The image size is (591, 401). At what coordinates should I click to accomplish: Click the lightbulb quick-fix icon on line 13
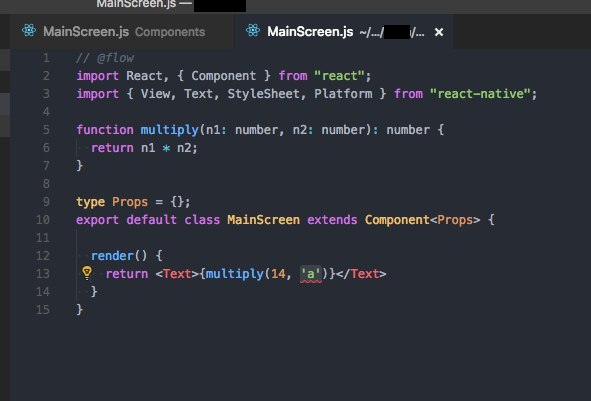[x=87, y=273]
